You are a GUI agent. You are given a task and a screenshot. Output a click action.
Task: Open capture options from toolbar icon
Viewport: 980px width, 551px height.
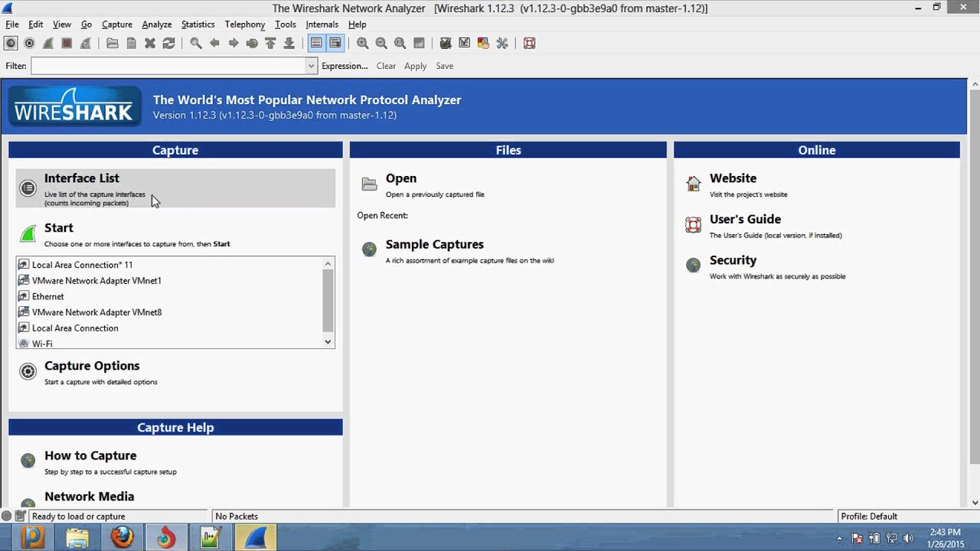[x=29, y=44]
